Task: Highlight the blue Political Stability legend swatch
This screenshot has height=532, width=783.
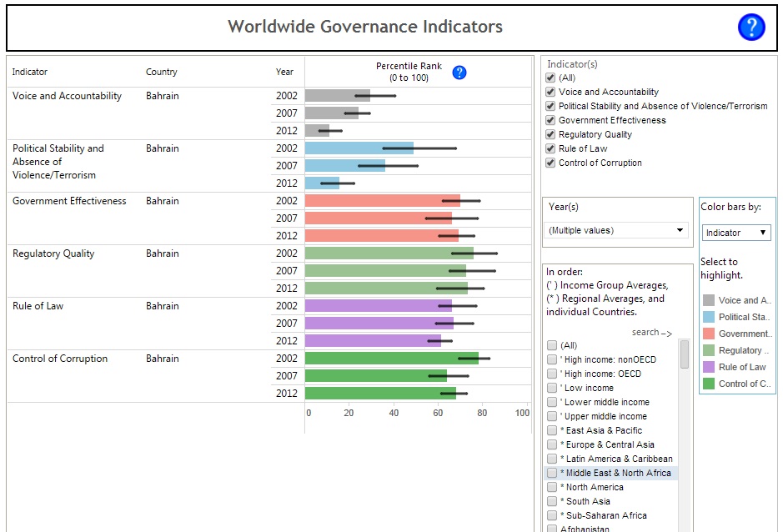Action: coord(709,317)
